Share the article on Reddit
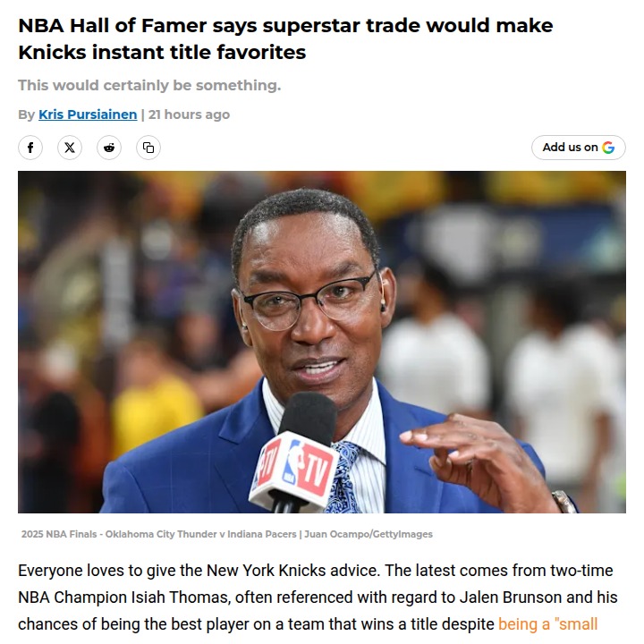 click(109, 148)
